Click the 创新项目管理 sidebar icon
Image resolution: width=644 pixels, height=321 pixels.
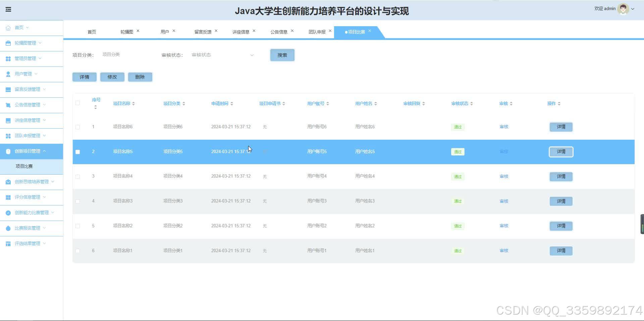coord(8,151)
